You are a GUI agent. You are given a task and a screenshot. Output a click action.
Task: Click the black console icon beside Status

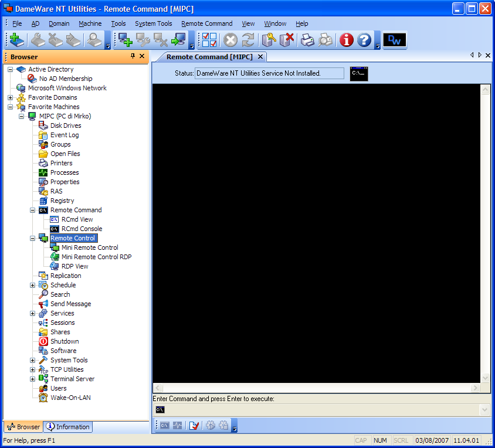click(359, 73)
